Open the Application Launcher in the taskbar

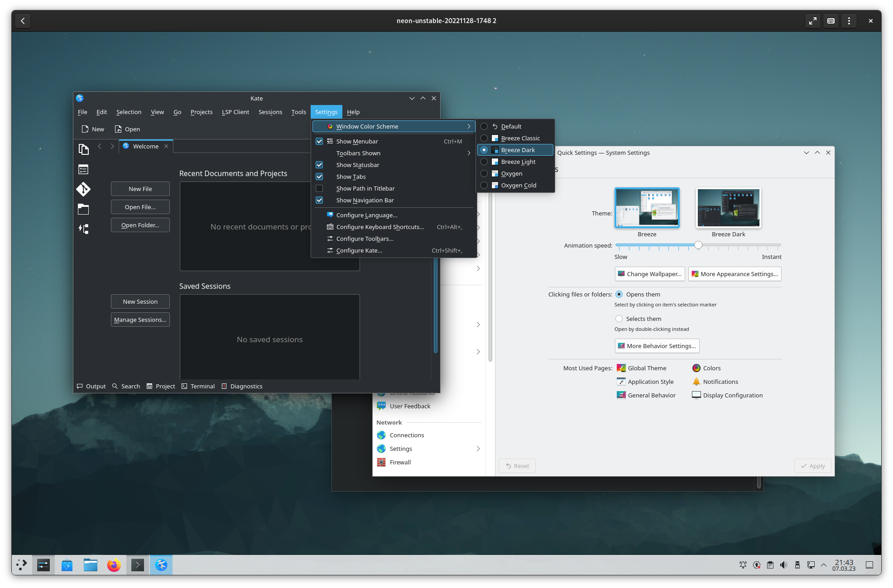click(x=22, y=565)
